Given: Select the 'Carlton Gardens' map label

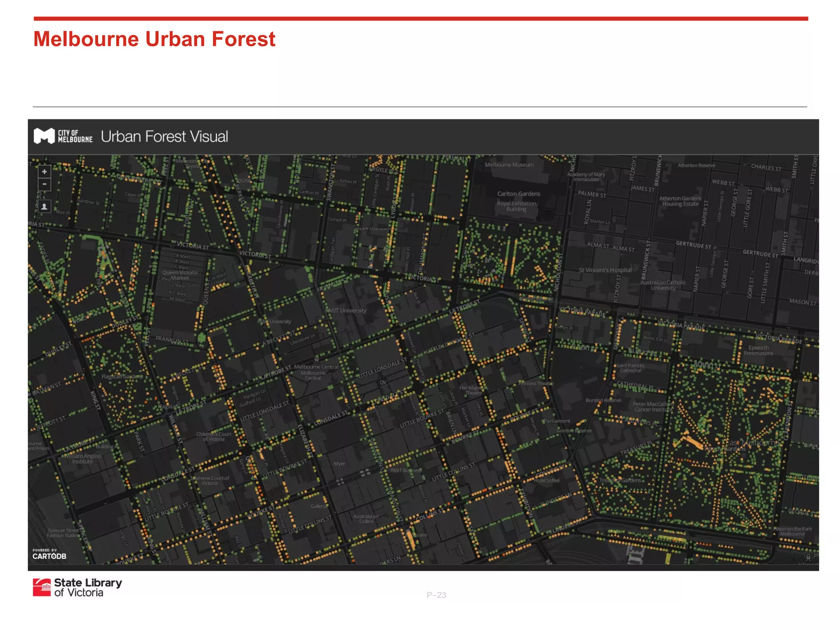Looking at the screenshot, I should (519, 194).
